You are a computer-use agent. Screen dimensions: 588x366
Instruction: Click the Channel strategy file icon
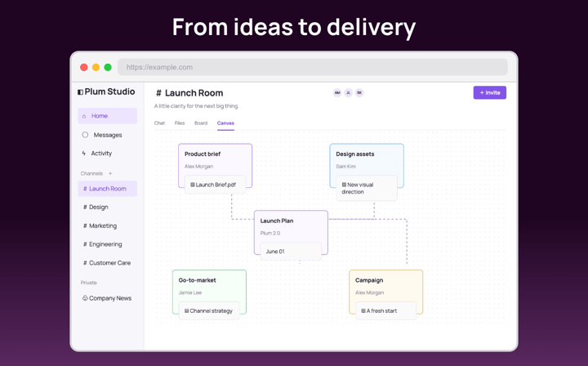pos(186,310)
